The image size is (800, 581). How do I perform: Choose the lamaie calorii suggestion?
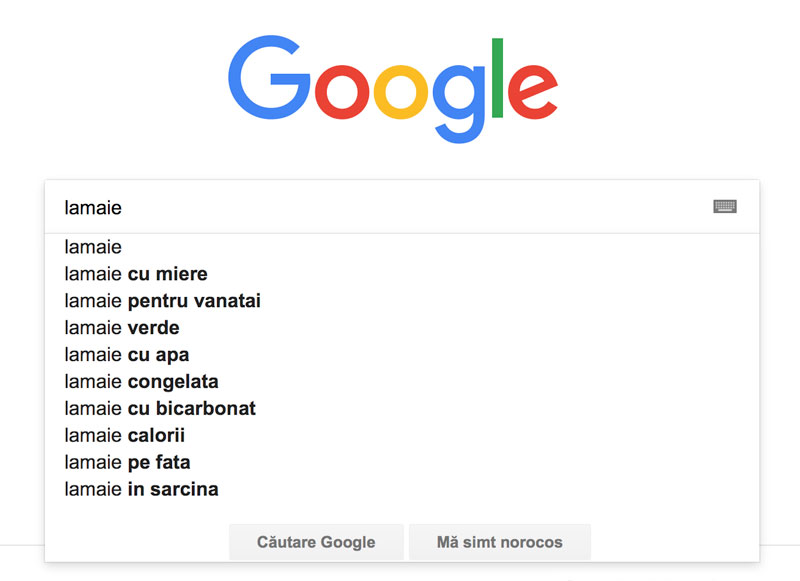(402, 435)
